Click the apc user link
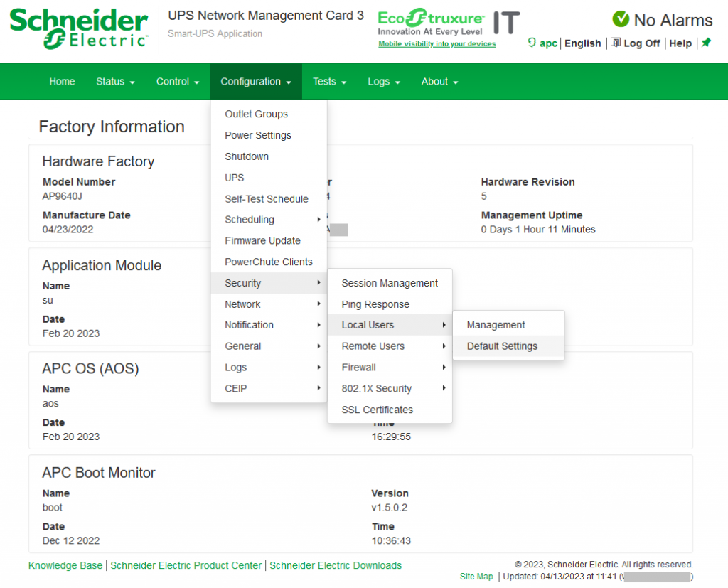Screen dimensions: 728x588 coord(548,43)
